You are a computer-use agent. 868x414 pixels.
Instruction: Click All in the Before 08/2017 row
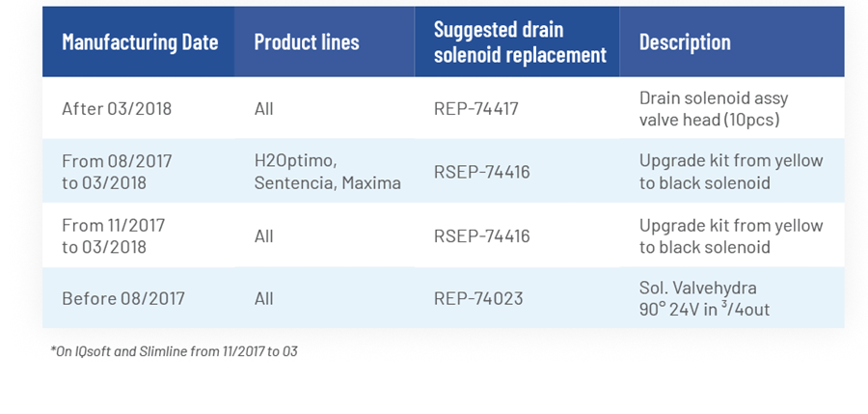(264, 299)
